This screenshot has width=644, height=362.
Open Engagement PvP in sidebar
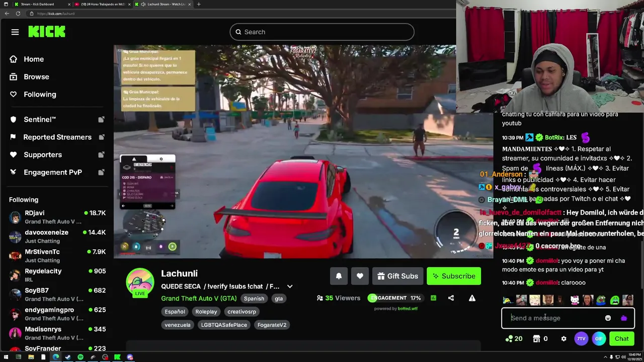pos(53,172)
